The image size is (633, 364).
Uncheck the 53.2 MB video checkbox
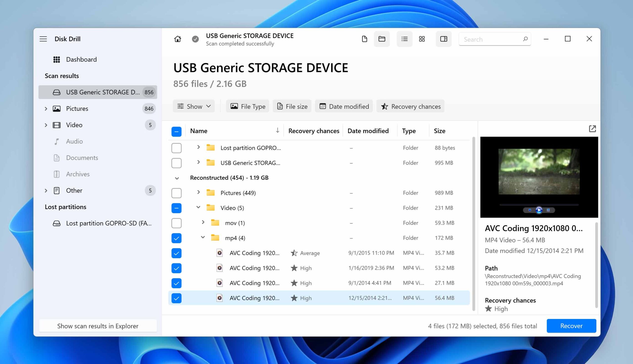point(177,268)
